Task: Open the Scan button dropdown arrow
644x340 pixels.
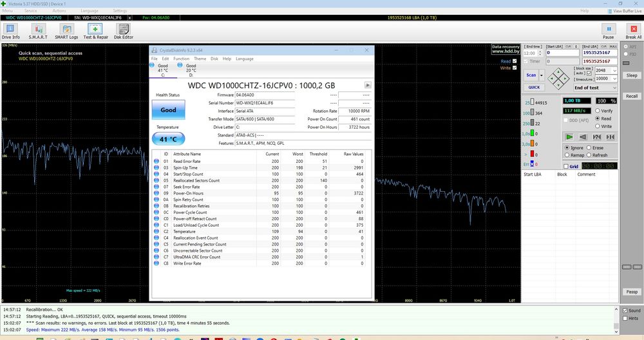Action: 542,75
